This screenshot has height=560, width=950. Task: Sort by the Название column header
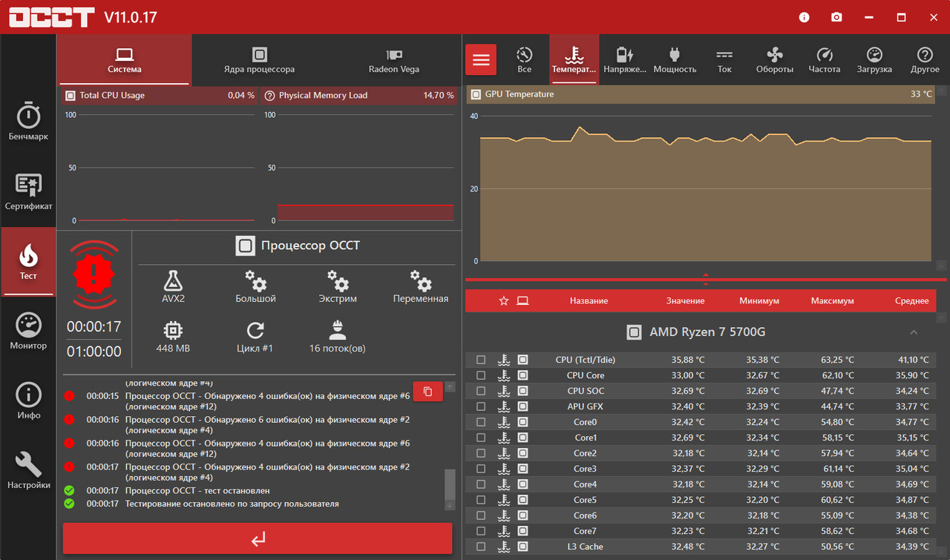coord(589,300)
